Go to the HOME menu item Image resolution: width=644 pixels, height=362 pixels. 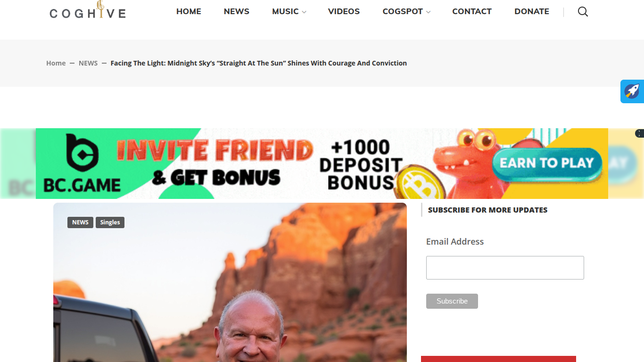189,11
